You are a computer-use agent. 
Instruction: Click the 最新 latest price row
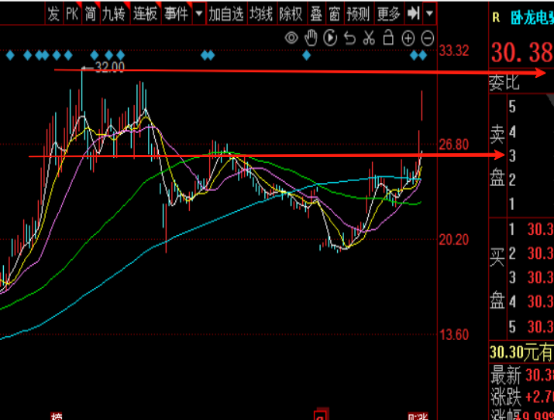pyautogui.click(x=522, y=375)
